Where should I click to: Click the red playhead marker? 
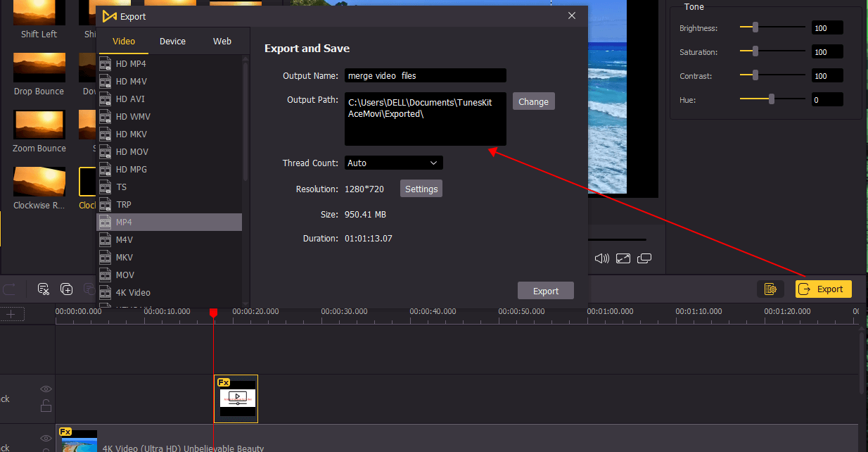tap(213, 313)
